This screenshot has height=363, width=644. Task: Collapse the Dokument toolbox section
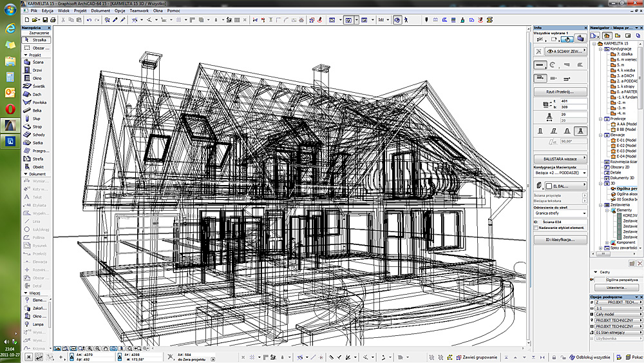point(26,174)
